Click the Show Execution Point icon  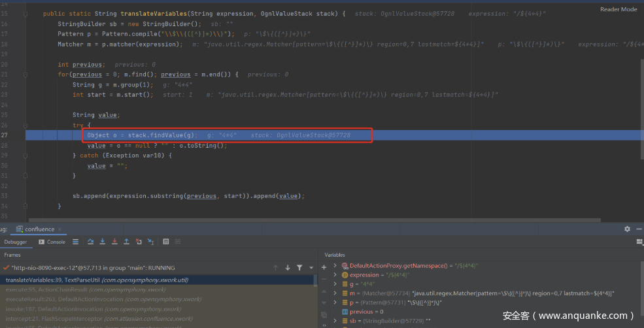(75, 242)
